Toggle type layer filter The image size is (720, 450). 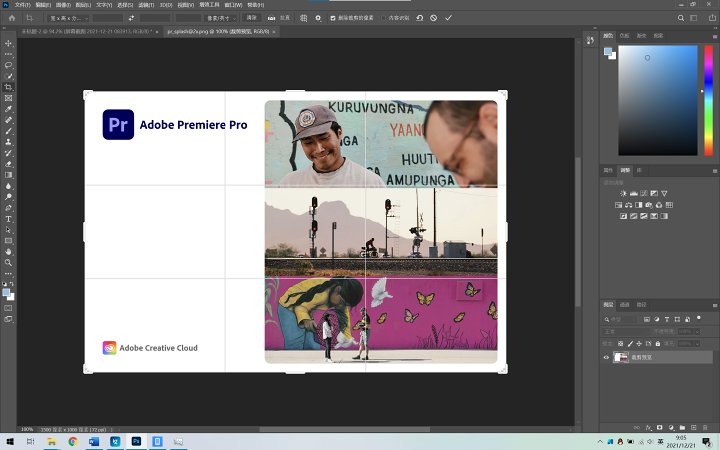(x=667, y=319)
